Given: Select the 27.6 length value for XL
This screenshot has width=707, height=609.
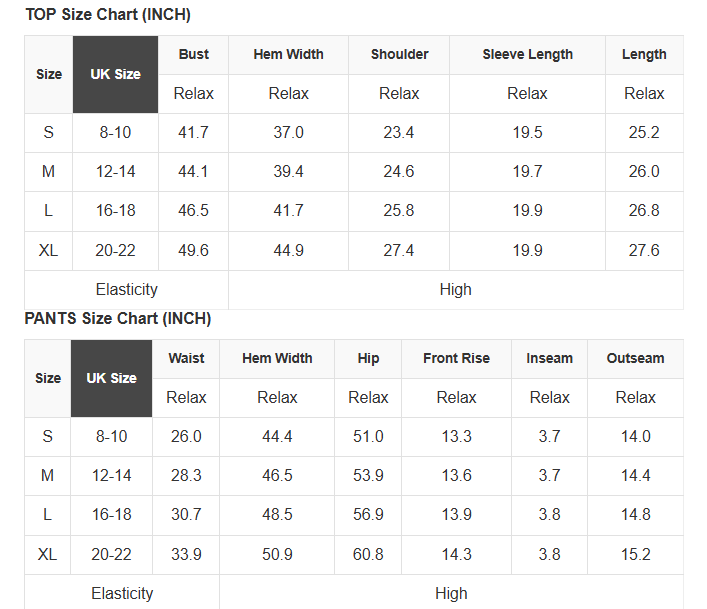Looking at the screenshot, I should pos(644,250).
